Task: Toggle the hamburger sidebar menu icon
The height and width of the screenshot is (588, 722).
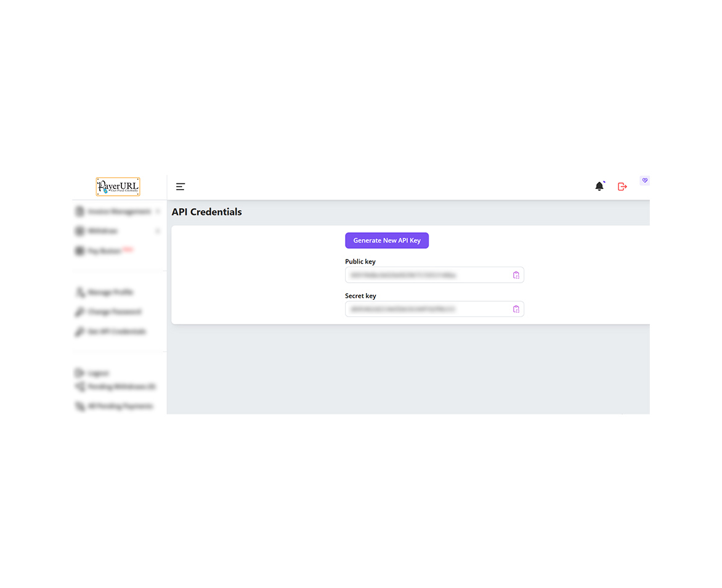Action: (x=180, y=187)
